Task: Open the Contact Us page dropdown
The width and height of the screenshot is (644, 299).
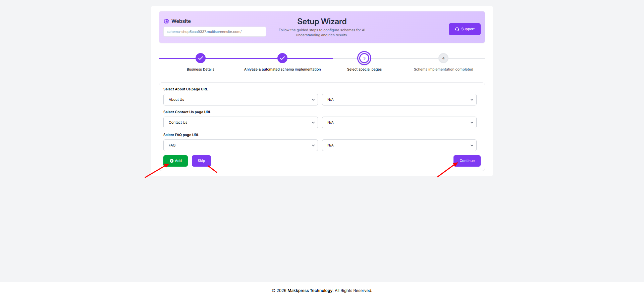Action: (240, 123)
